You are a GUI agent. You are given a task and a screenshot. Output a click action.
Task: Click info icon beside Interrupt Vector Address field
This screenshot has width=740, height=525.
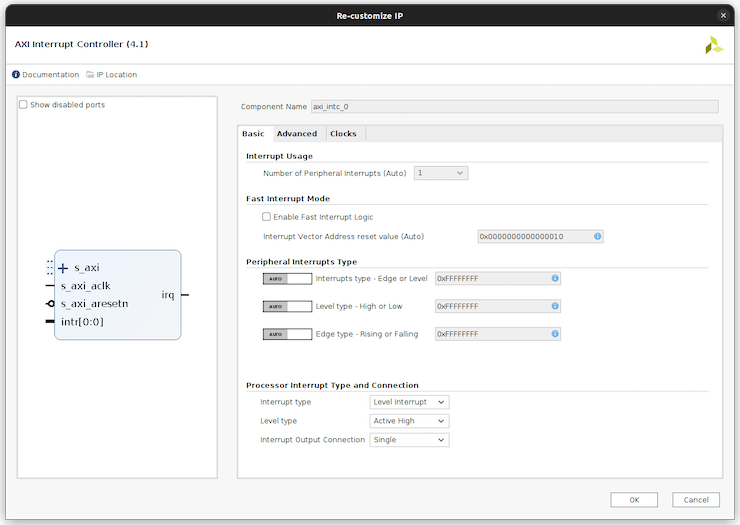pyautogui.click(x=597, y=237)
